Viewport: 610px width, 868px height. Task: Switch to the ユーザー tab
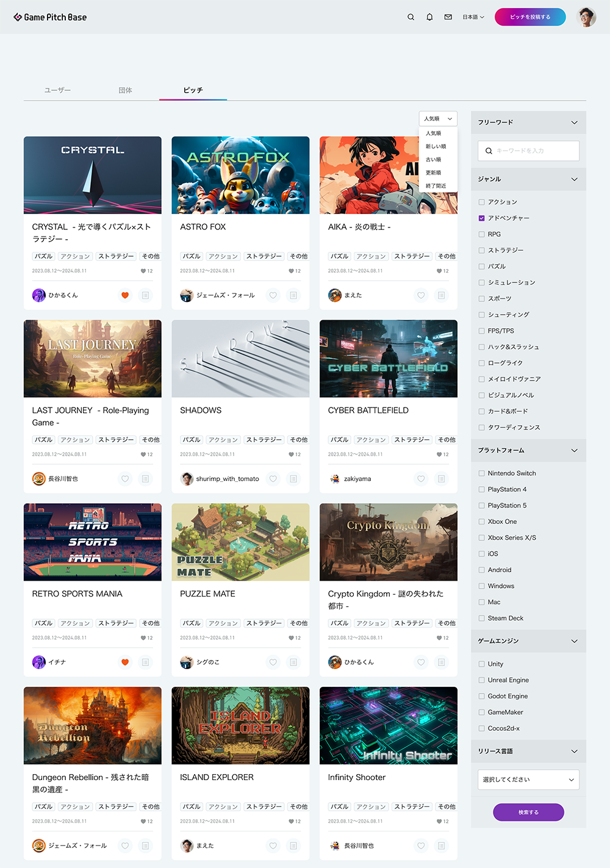(57, 90)
